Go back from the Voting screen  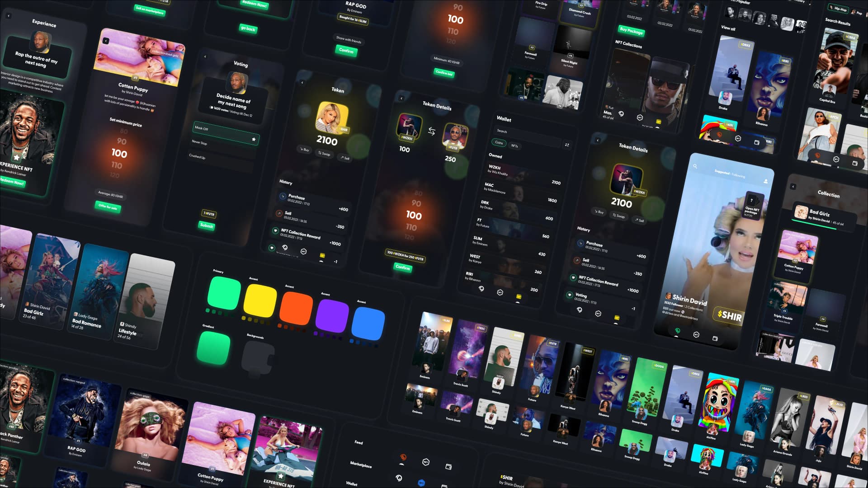[x=205, y=57]
